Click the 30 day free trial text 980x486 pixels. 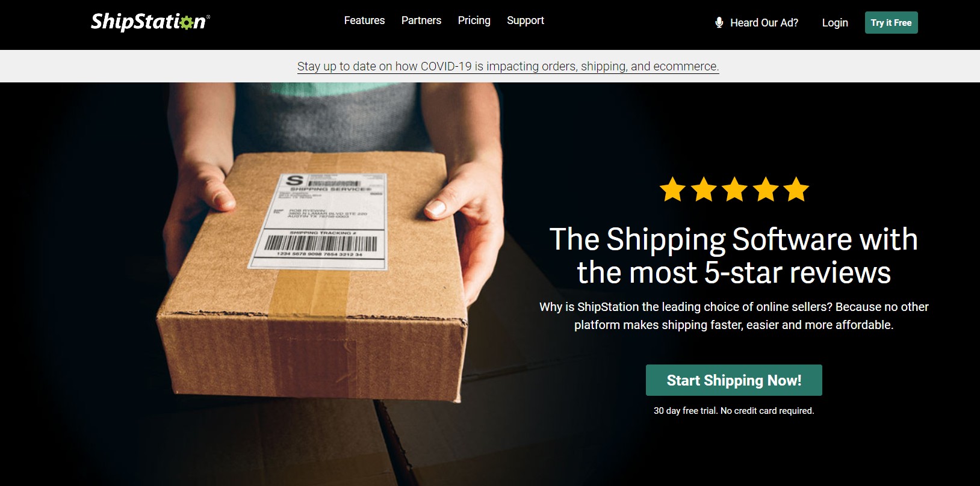pos(734,411)
